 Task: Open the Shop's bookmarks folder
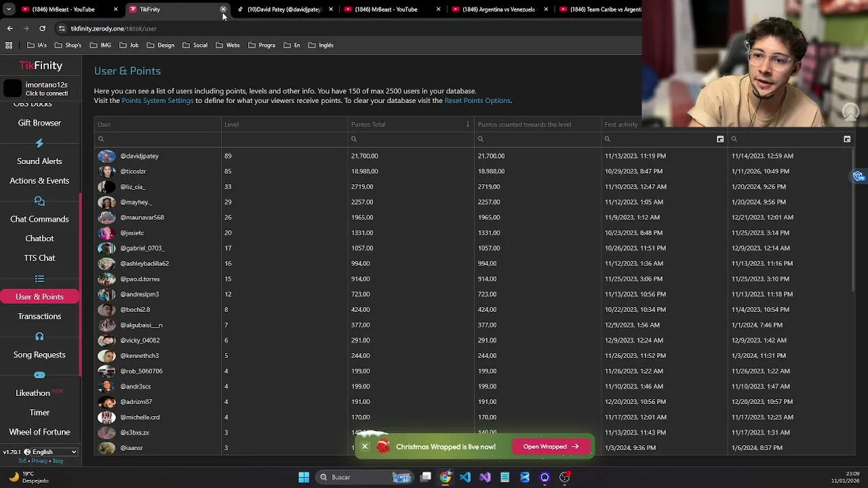coord(68,45)
